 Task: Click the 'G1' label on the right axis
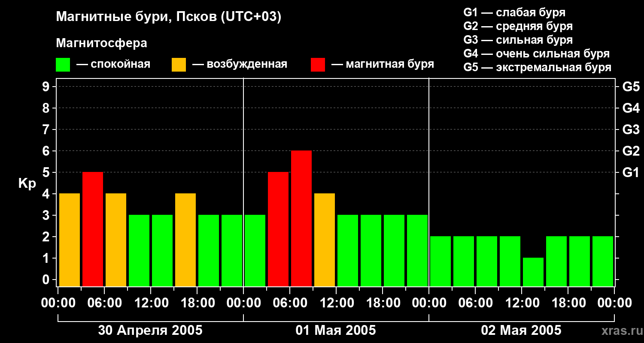(x=631, y=172)
